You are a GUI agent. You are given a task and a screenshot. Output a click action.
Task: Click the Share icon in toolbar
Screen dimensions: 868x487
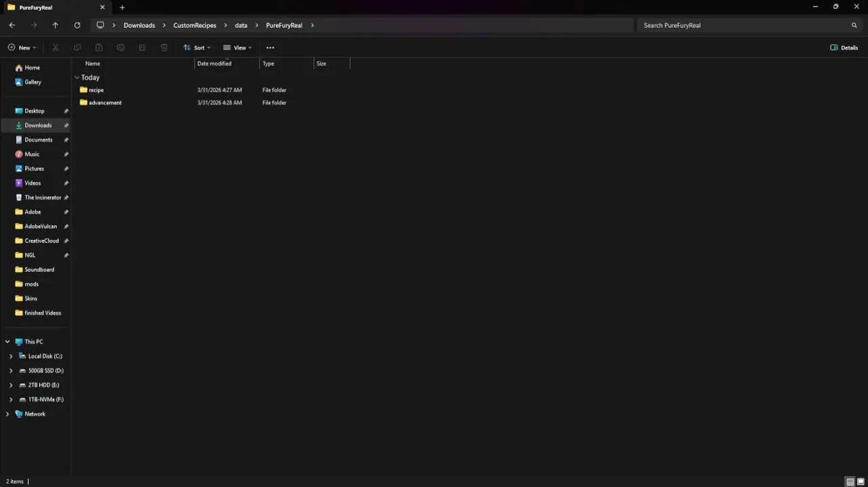click(x=142, y=47)
